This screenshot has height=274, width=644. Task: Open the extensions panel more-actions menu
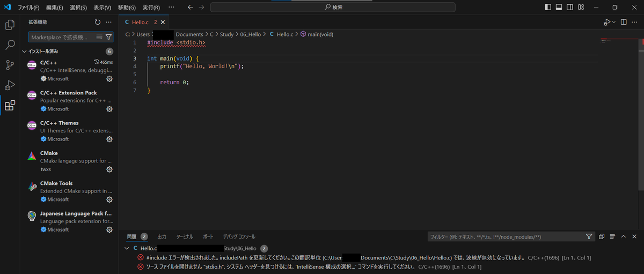109,22
